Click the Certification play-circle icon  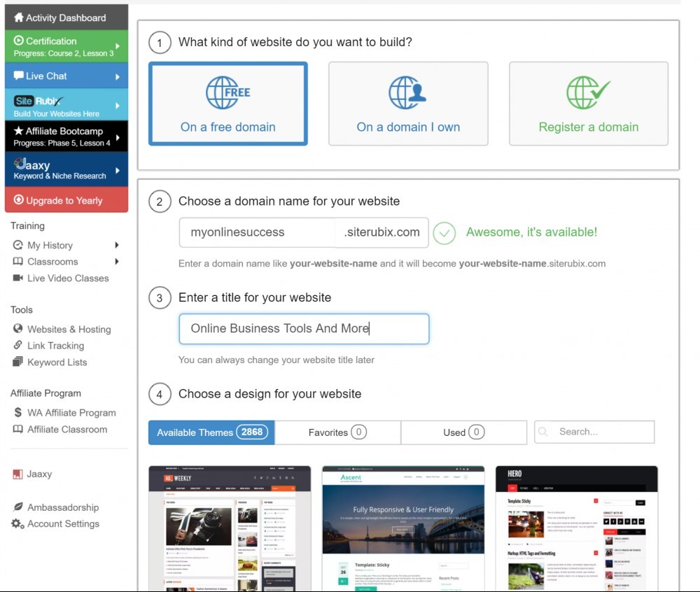[x=18, y=41]
